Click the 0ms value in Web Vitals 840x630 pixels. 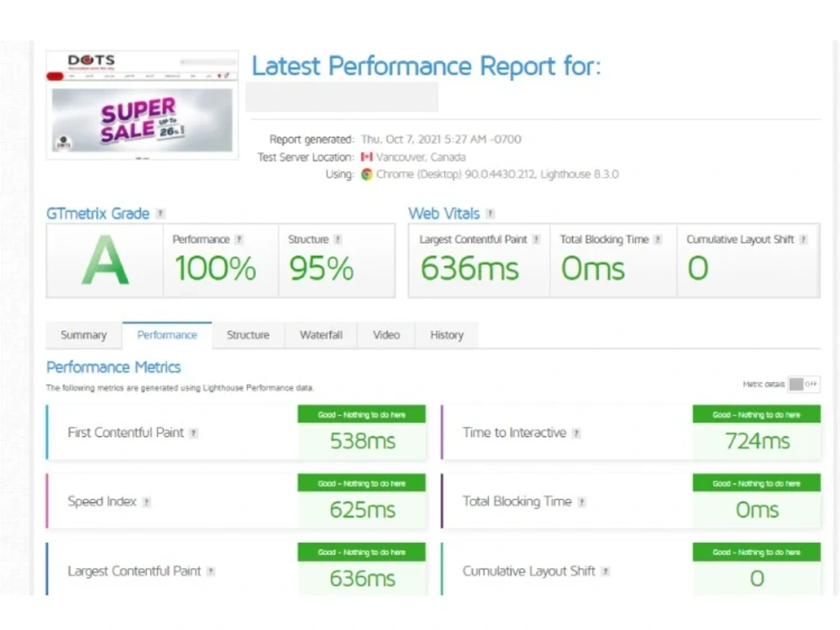(592, 269)
